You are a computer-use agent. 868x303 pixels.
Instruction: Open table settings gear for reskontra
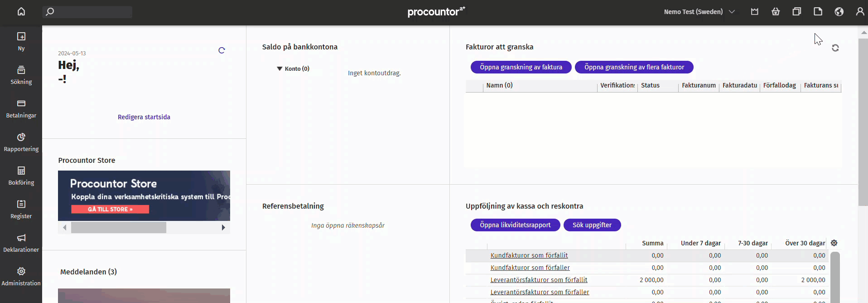[834, 243]
